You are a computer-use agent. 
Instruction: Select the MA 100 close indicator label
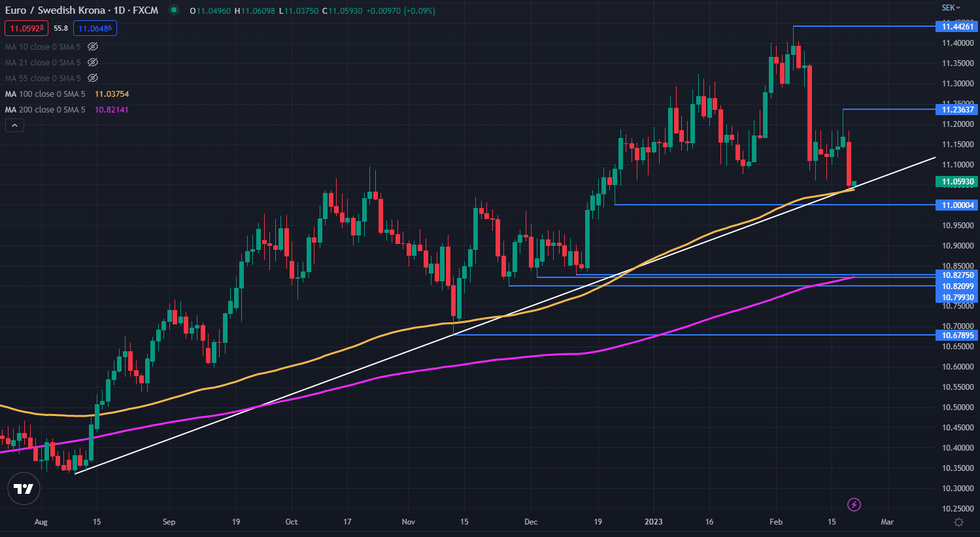click(45, 94)
